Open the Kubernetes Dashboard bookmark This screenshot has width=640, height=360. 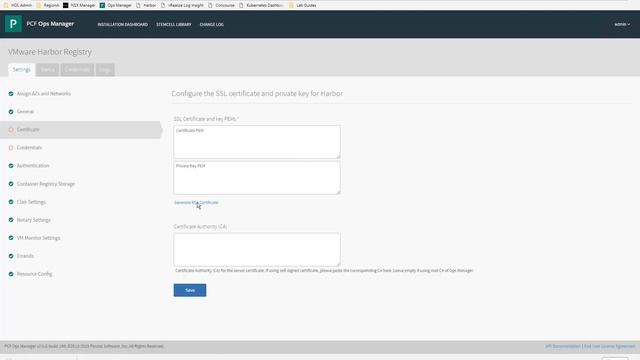pyautogui.click(x=261, y=5)
